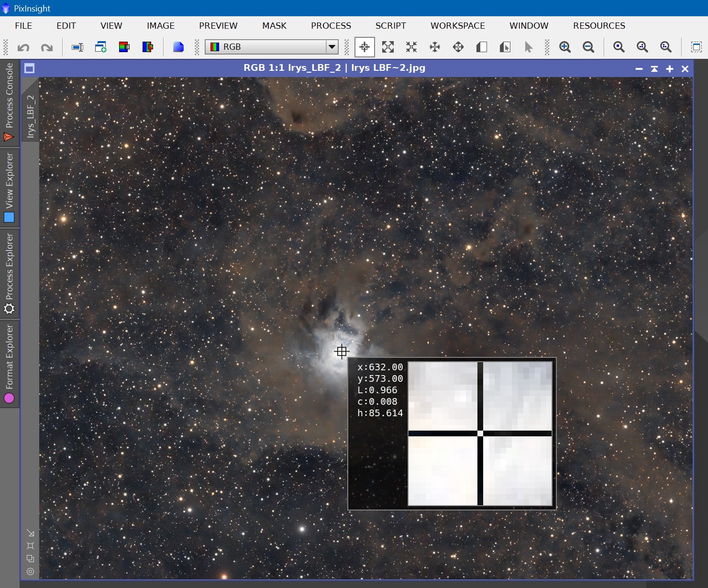Click the combine channels icon

coord(147,47)
